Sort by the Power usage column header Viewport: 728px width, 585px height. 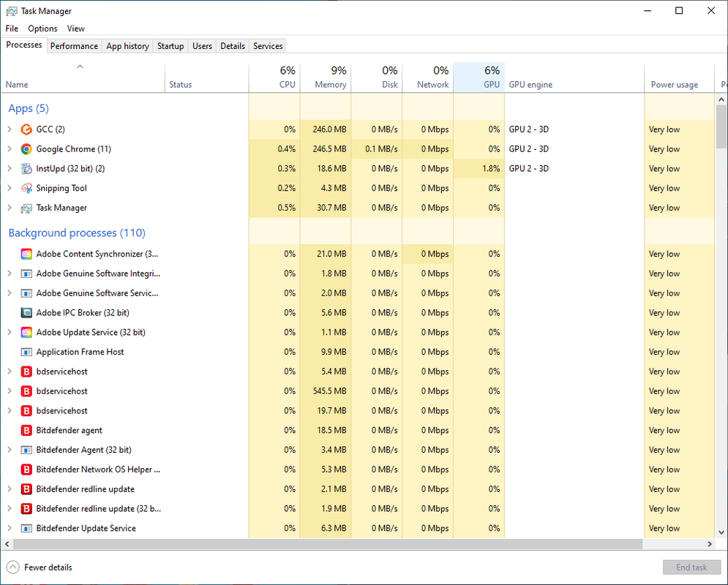tap(679, 78)
